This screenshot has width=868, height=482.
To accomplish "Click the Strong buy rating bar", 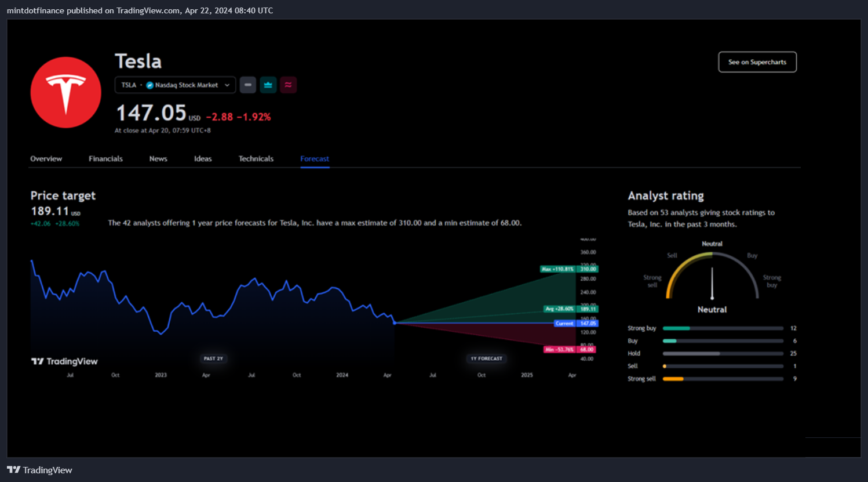I will (x=723, y=328).
